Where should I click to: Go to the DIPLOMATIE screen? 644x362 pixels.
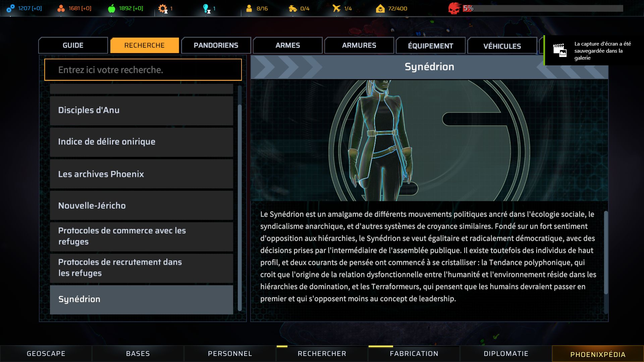(x=506, y=354)
